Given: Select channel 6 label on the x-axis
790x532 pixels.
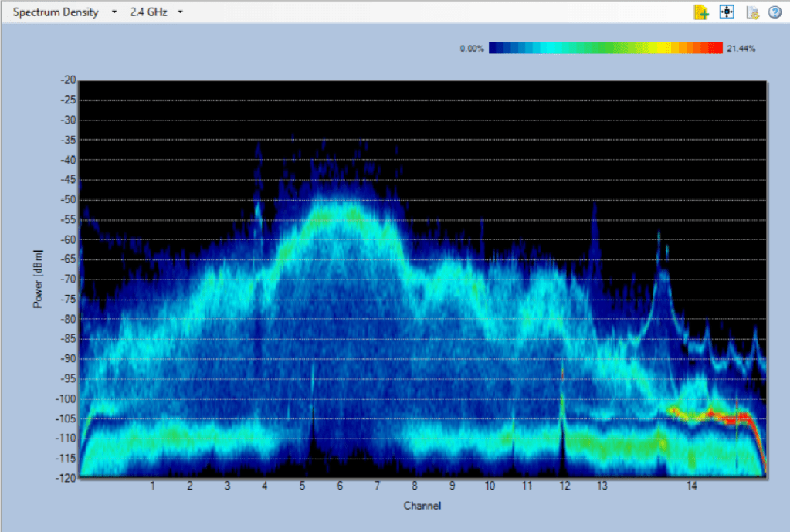Looking at the screenshot, I should (339, 486).
